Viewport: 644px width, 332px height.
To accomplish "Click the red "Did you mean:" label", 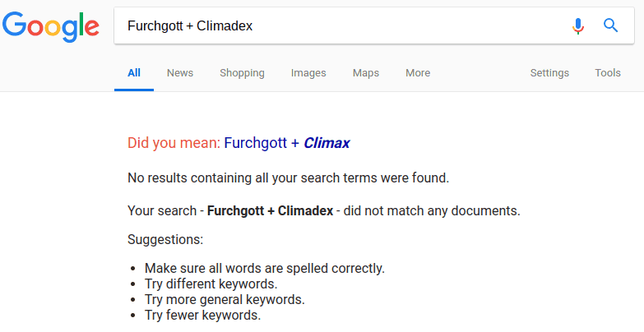I will pos(174,143).
